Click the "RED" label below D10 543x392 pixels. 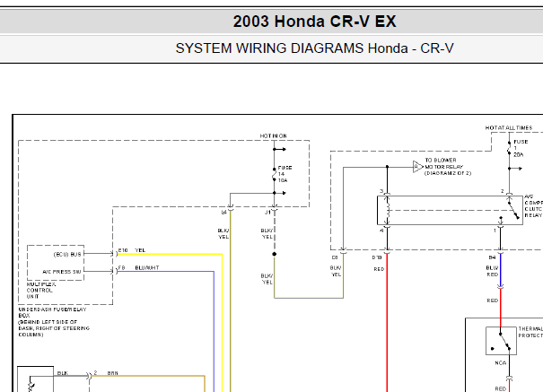(379, 269)
